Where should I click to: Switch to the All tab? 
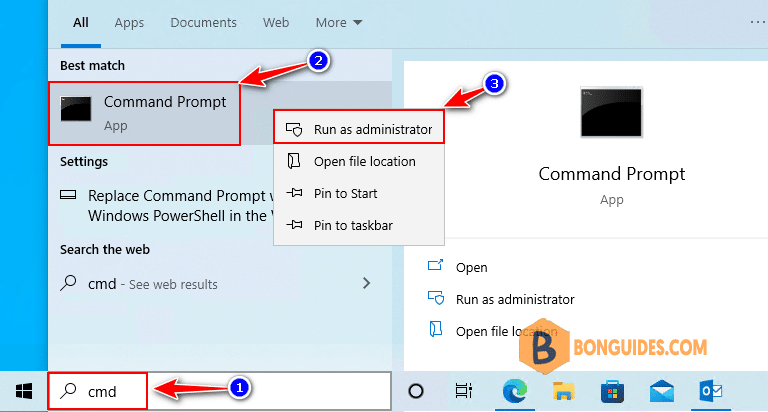point(81,23)
